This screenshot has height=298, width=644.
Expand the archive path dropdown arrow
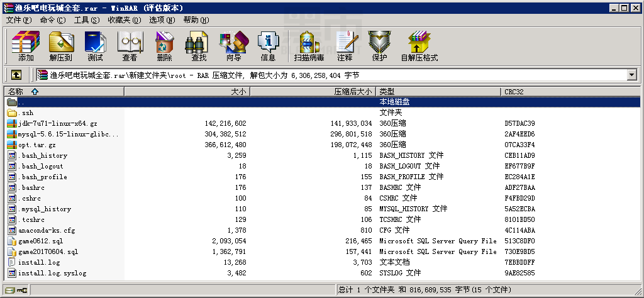point(631,75)
